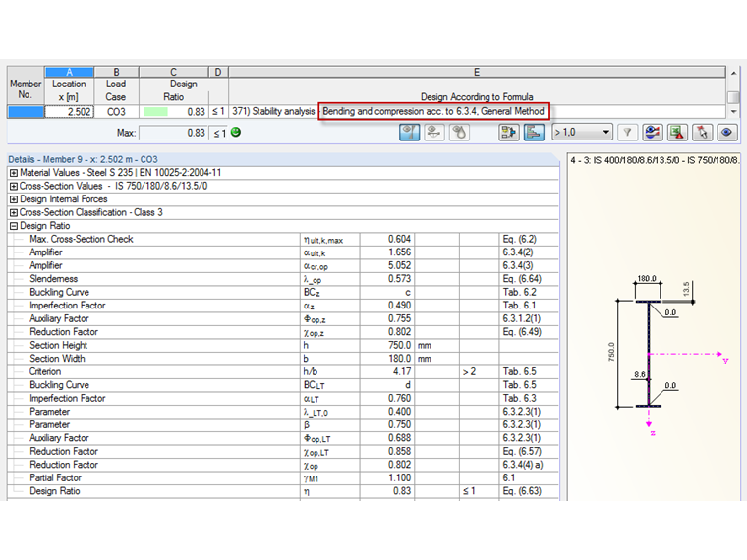Click the table scrollbar up arrow
747x560 pixels.
point(733,73)
